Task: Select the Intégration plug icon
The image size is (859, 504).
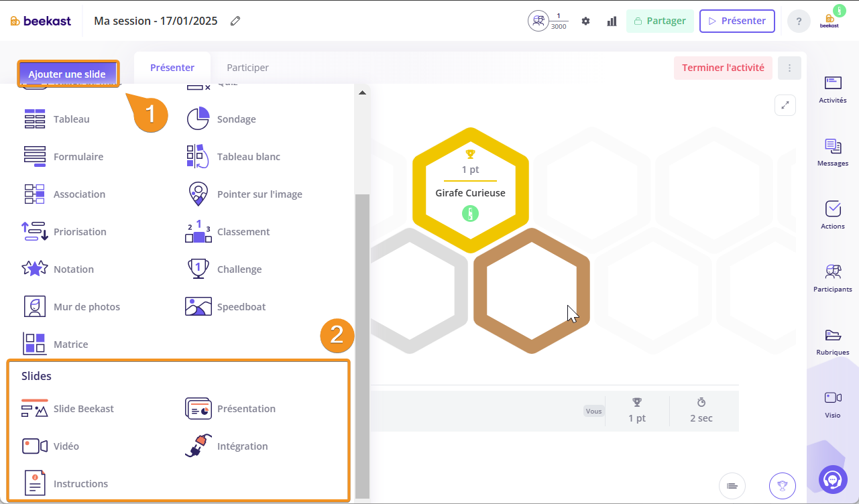Action: [198, 446]
